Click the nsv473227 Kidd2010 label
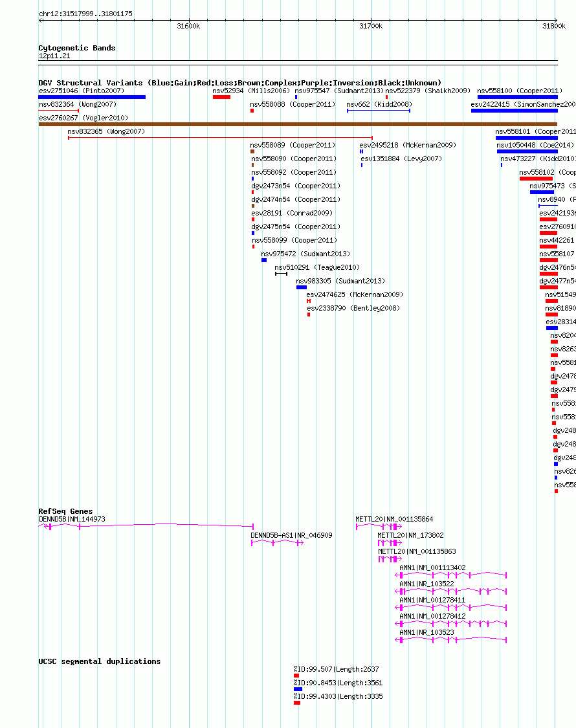 point(538,159)
